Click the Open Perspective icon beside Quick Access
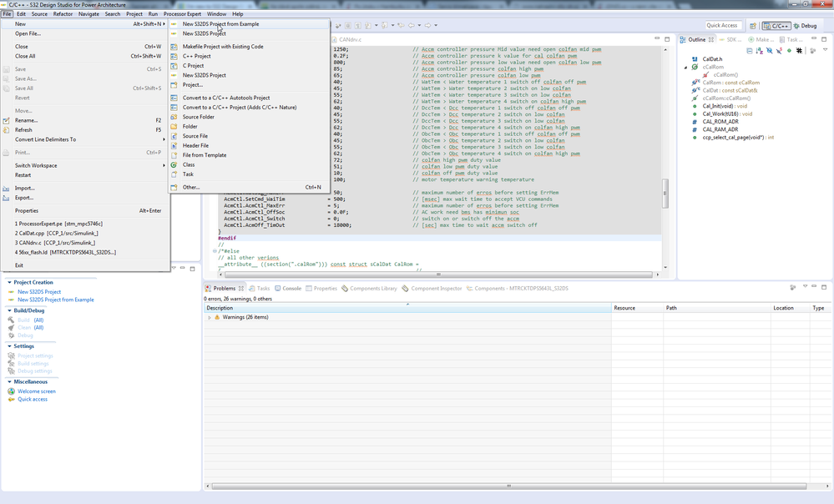The height and width of the screenshot is (504, 834). (x=753, y=26)
